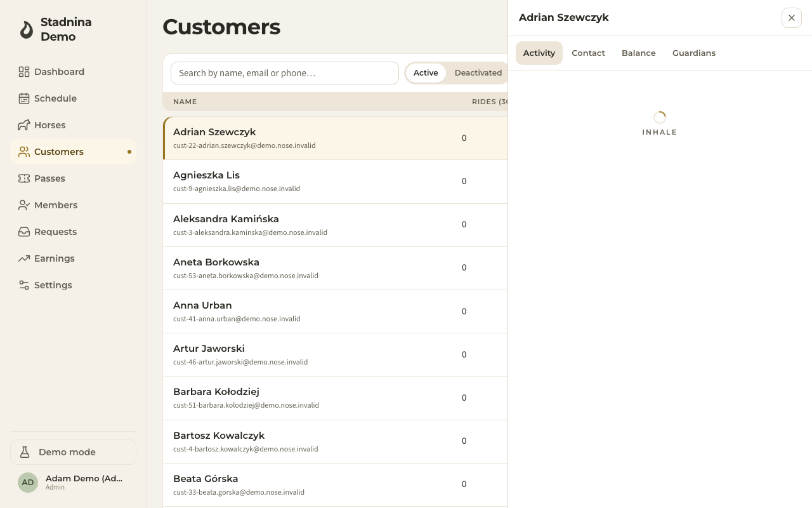This screenshot has height=508, width=812.
Task: Click the Demo mode flask icon
Action: (x=25, y=452)
